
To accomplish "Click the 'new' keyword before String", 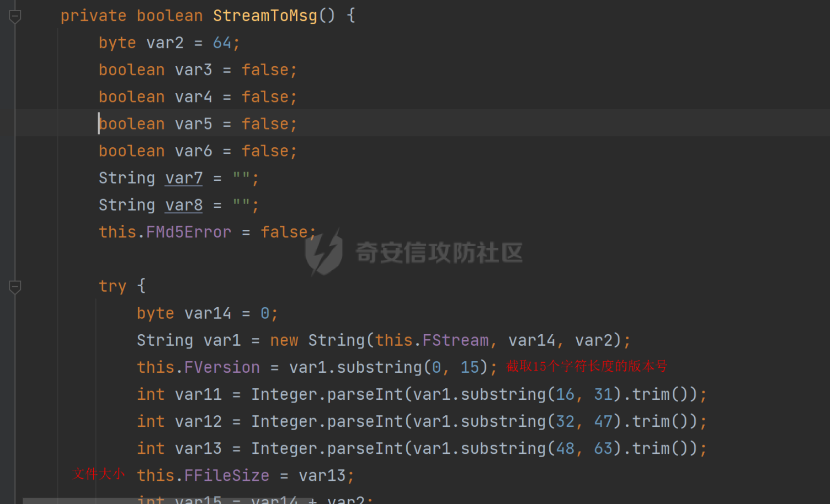I will (284, 340).
